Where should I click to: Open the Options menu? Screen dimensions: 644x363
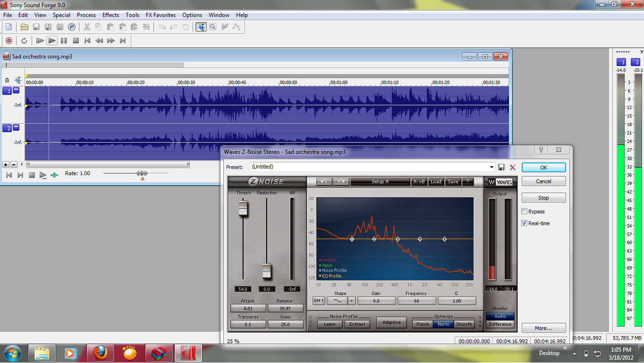coord(192,15)
